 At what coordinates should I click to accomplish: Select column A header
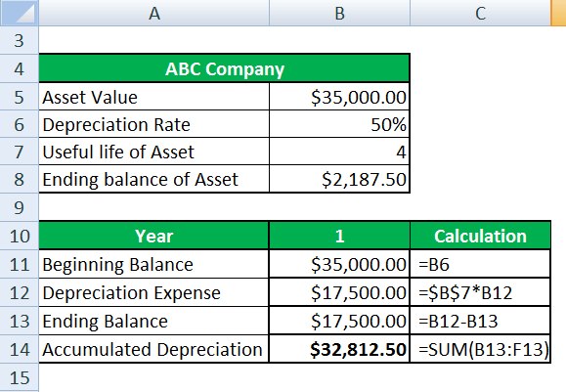tap(153, 13)
